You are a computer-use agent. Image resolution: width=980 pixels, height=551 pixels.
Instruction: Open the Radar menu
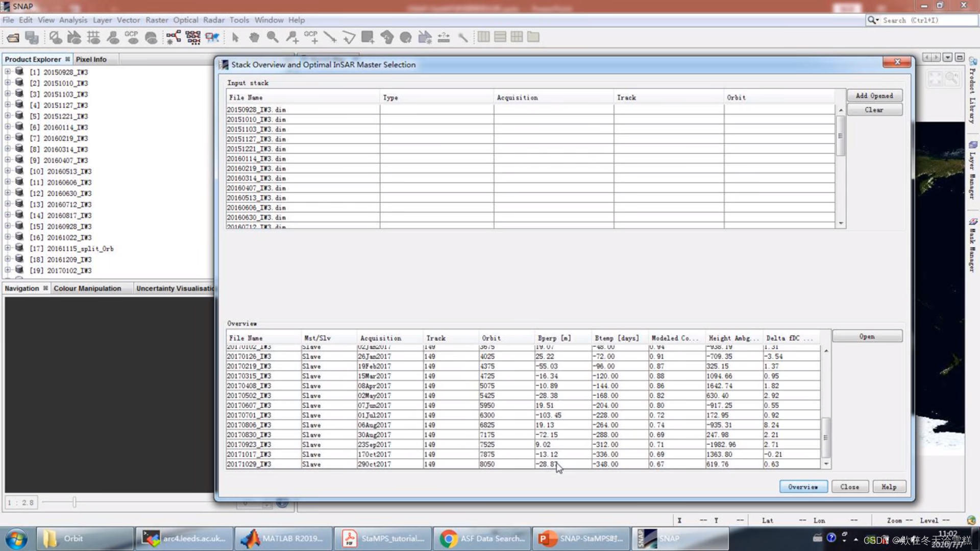(213, 20)
